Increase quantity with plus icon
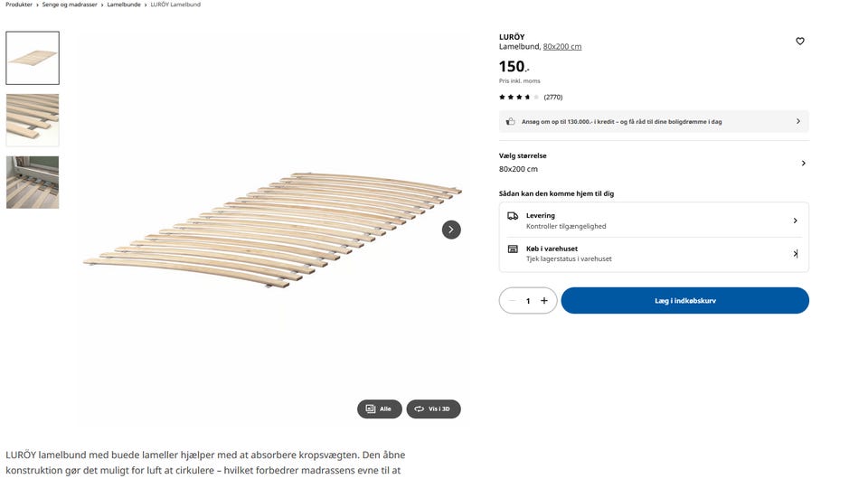868x479 pixels. click(544, 301)
